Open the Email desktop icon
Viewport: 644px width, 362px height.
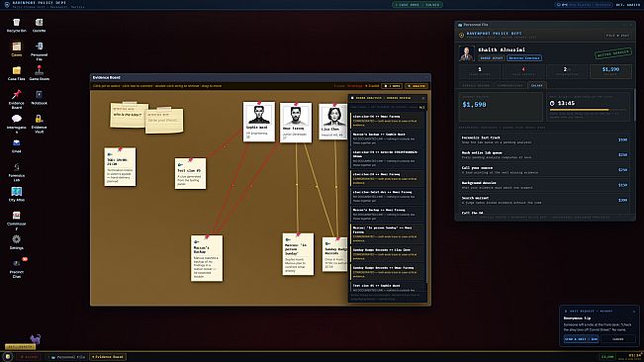[17, 145]
